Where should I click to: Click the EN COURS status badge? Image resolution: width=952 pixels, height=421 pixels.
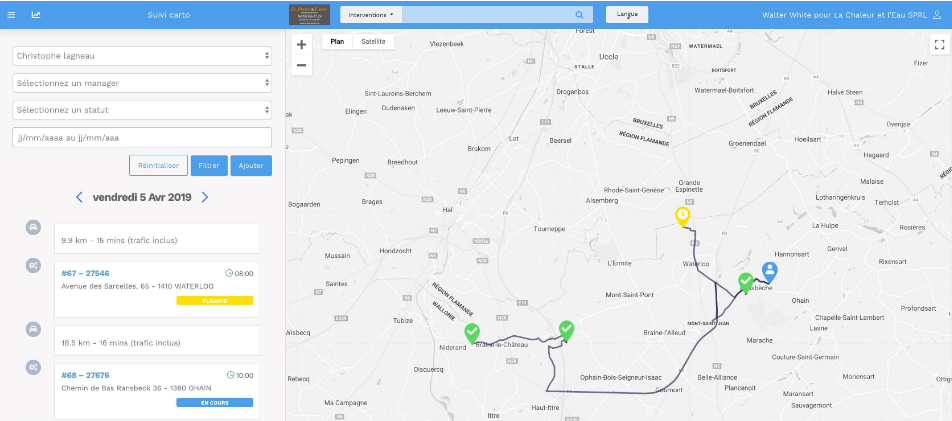point(214,402)
